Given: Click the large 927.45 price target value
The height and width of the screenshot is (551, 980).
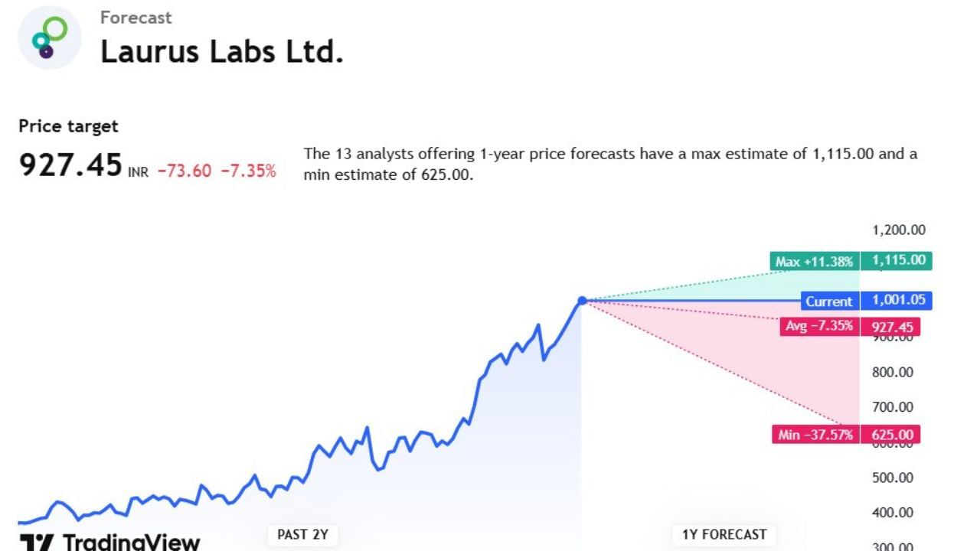Looking at the screenshot, I should (70, 165).
